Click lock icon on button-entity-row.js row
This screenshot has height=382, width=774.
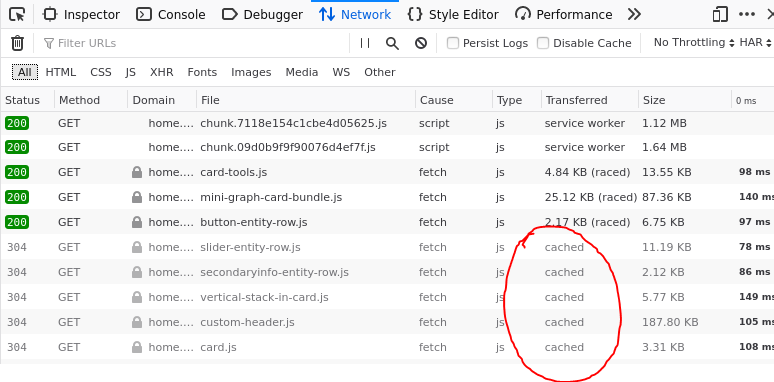[x=137, y=223]
